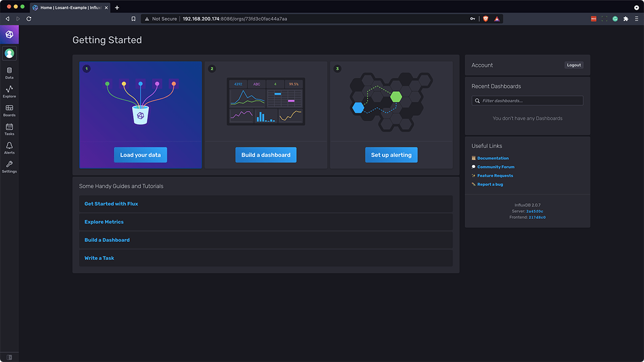This screenshot has height=362, width=644.
Task: Open the Data section in sidebar
Action: point(9,73)
